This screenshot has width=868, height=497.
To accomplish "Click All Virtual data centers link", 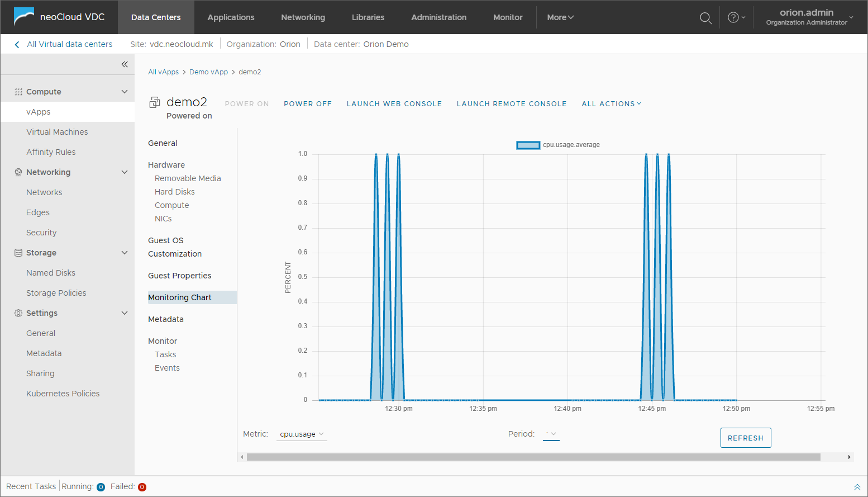I will (x=70, y=44).
